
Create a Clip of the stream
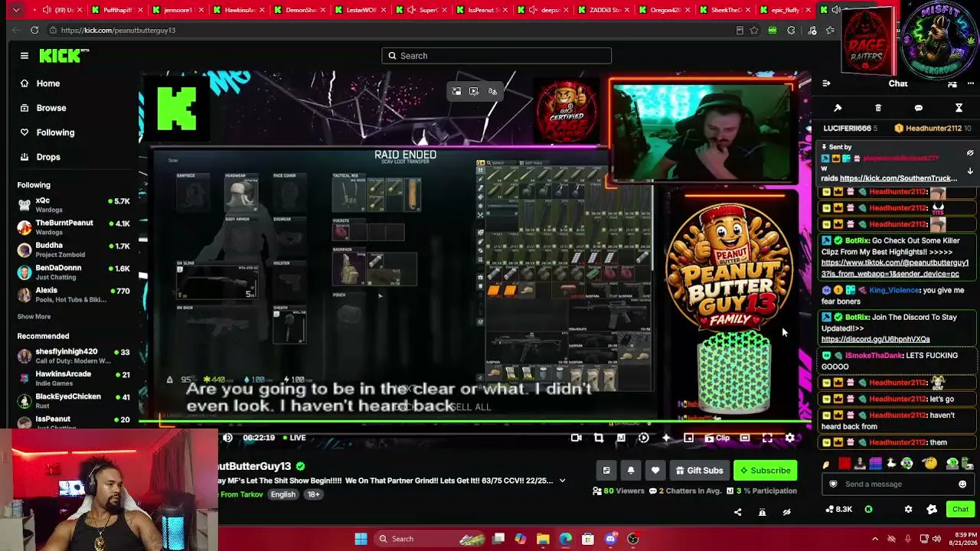point(717,438)
